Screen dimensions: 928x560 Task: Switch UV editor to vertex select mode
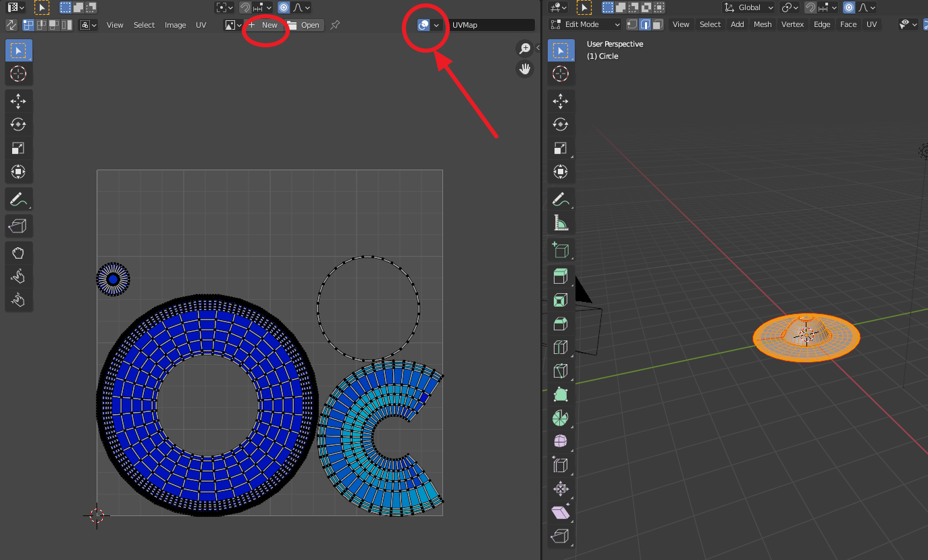[28, 25]
